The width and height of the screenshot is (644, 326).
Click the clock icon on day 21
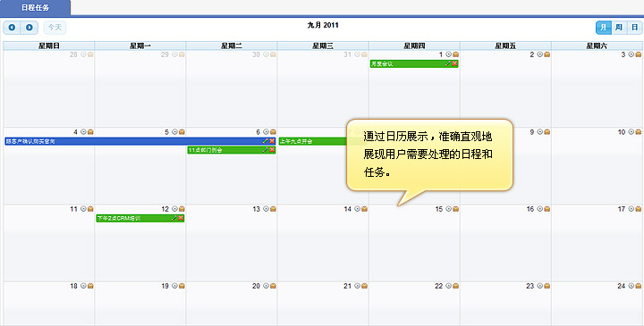(357, 286)
